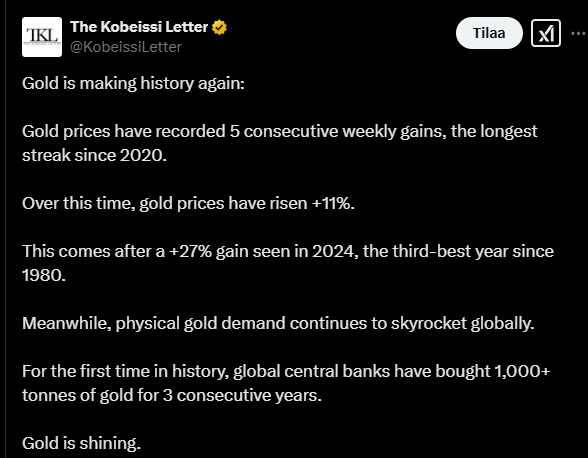The height and width of the screenshot is (458, 588).
Task: Open the Grok explain-post icon
Action: 546,33
